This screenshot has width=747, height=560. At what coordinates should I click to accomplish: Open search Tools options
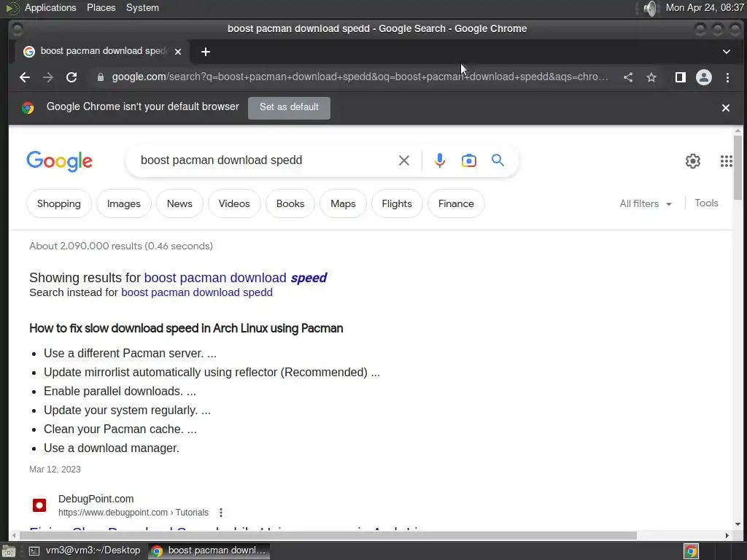click(706, 203)
